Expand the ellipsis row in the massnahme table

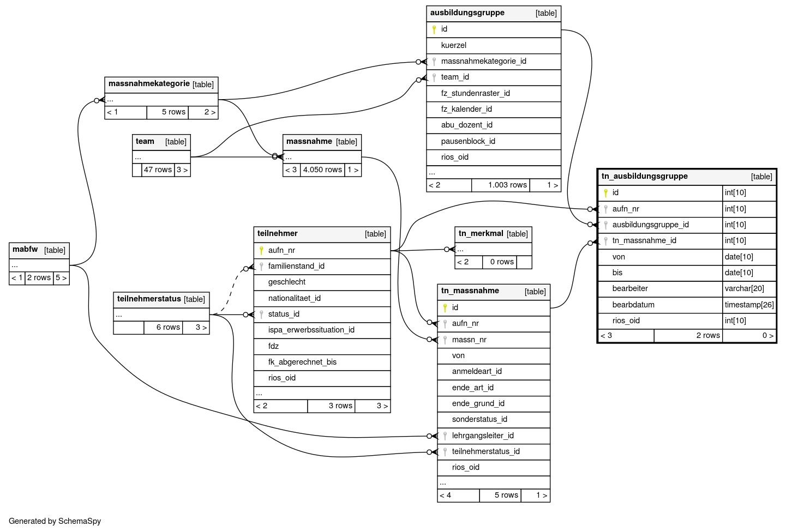(322, 158)
